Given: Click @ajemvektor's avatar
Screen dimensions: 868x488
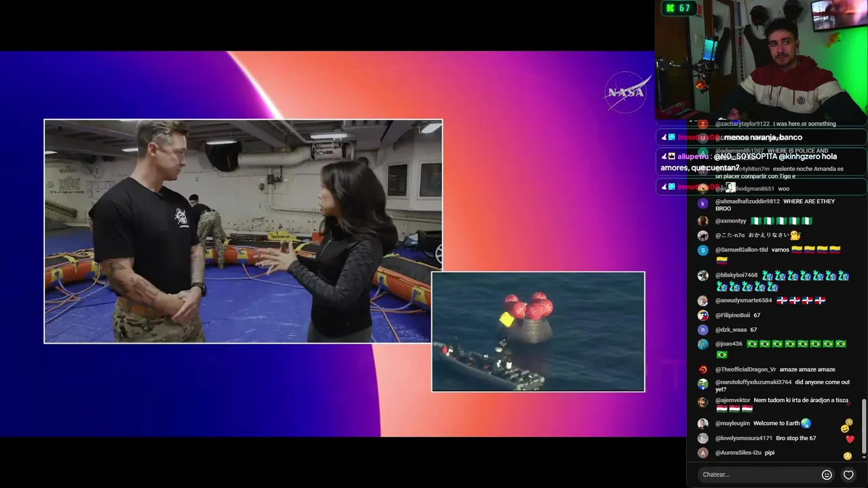Looking at the screenshot, I should tap(703, 401).
